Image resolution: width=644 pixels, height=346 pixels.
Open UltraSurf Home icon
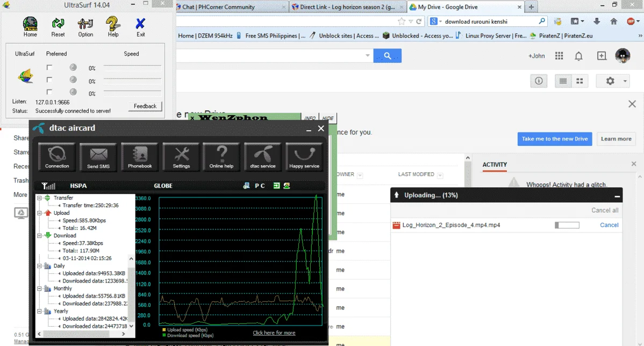point(30,27)
